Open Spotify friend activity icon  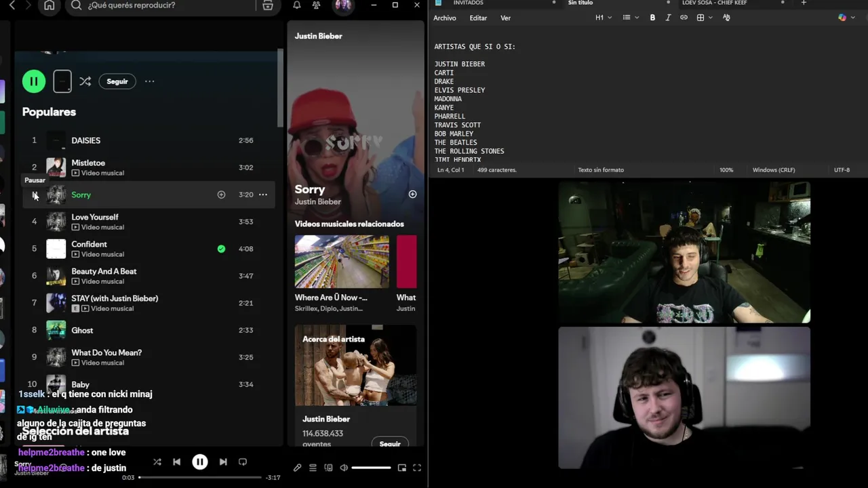[x=316, y=5]
